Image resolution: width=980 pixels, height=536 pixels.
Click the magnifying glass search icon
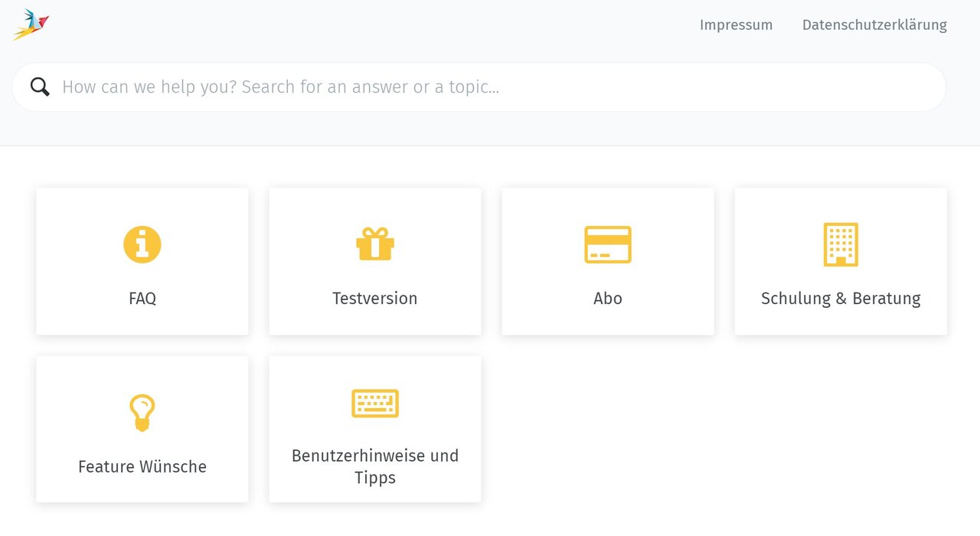(39, 87)
